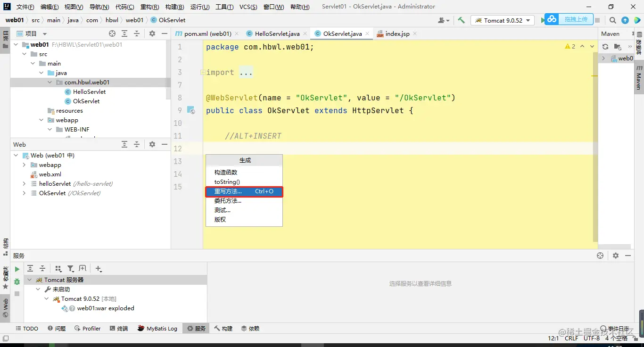The image size is (644, 347).
Task: Collapse the 未启动 node in 服务
Action: pyautogui.click(x=38, y=289)
